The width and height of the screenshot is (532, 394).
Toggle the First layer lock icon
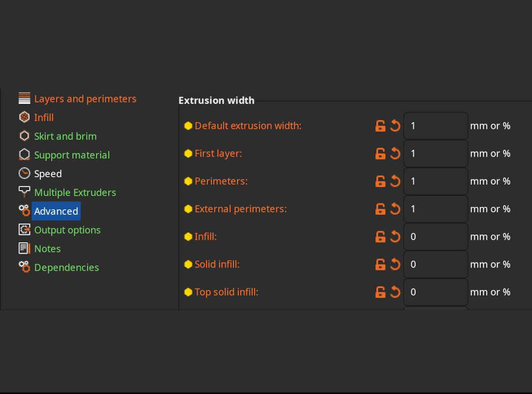point(380,153)
